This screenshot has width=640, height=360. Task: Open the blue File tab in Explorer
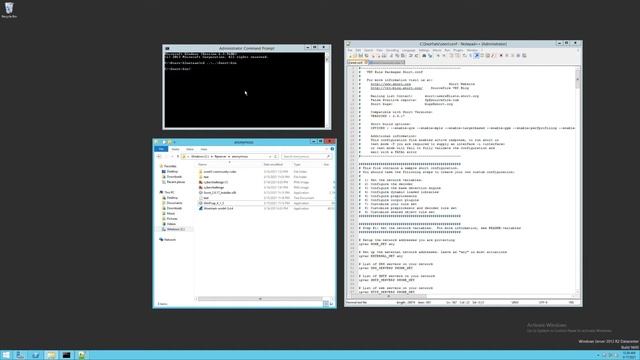[x=161, y=149]
